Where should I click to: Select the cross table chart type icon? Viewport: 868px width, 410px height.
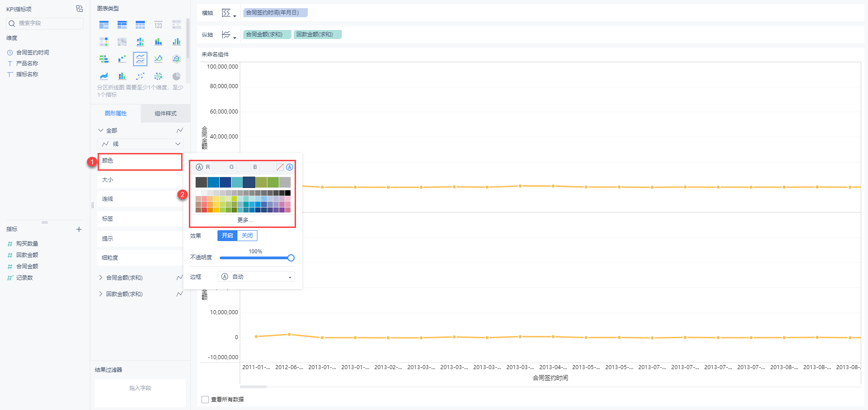click(x=122, y=25)
